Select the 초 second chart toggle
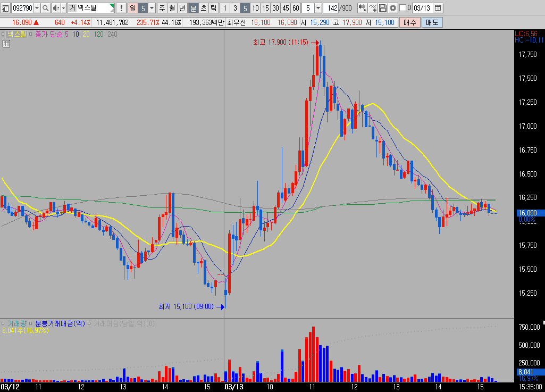This screenshot has height=392, width=545. point(204,7)
